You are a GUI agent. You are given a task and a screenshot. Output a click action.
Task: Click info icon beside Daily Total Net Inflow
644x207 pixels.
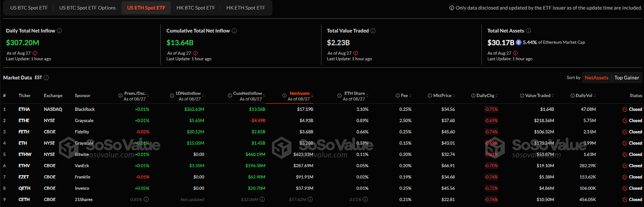60,31
